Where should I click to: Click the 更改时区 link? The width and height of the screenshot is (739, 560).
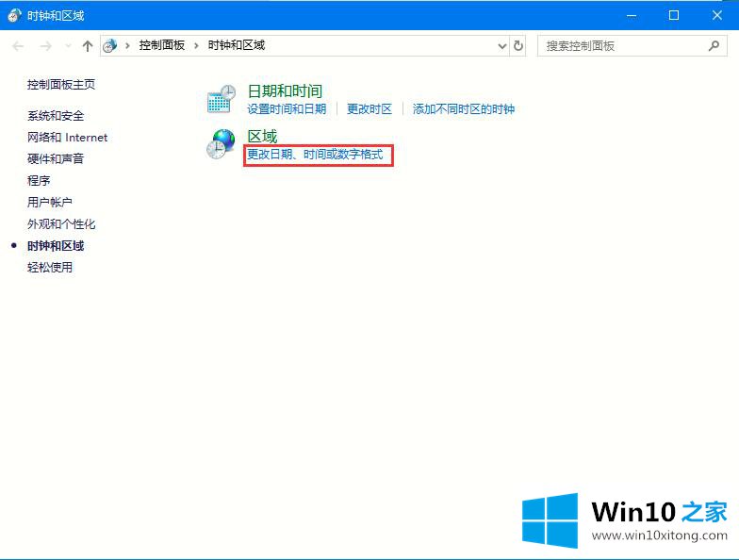pyautogui.click(x=369, y=109)
